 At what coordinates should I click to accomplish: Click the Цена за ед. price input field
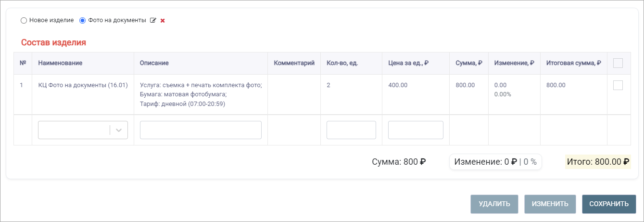point(416,130)
